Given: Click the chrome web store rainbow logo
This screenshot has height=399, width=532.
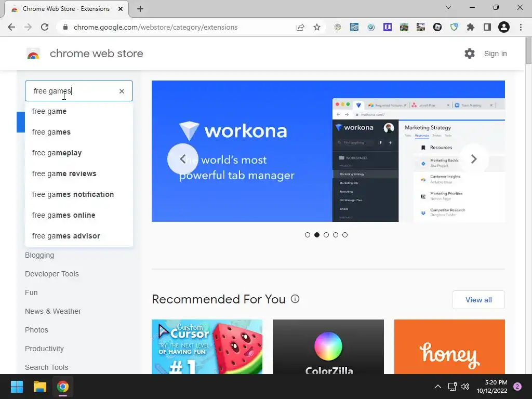Looking at the screenshot, I should click(x=33, y=54).
